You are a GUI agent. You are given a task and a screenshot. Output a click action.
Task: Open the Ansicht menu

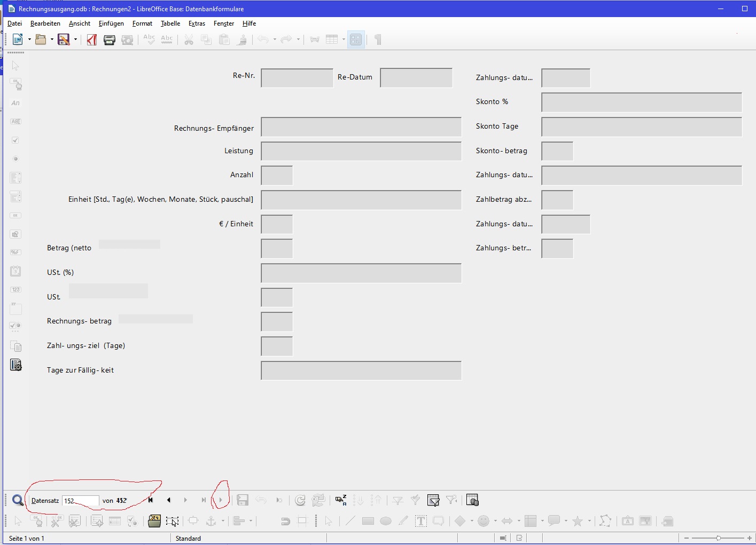coord(80,23)
